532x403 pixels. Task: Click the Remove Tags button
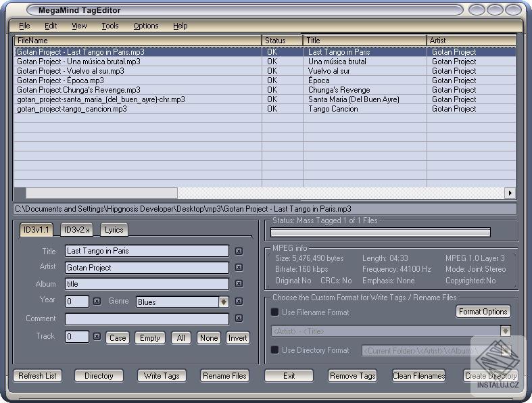(352, 376)
